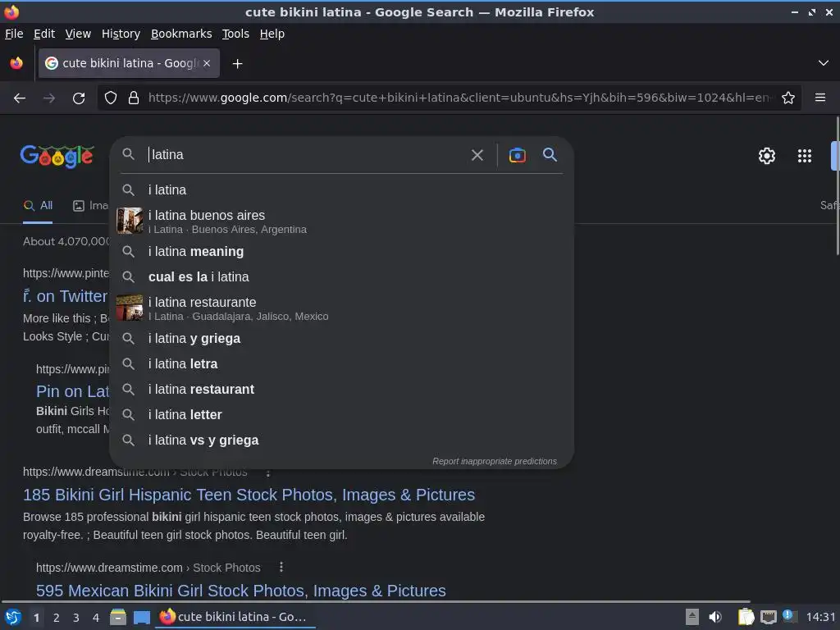Pick the 'cual es la i latina' suggestion
840x630 pixels.
click(341, 277)
